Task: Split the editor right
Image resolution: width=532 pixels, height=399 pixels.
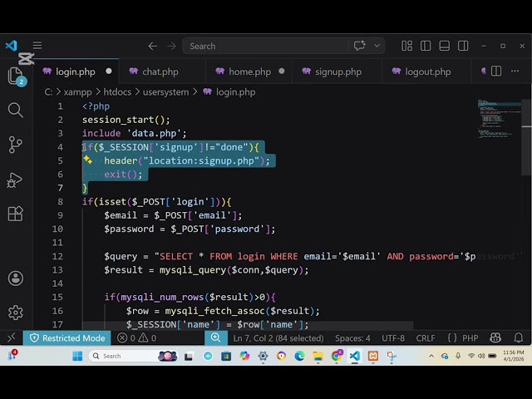Action: [496, 71]
